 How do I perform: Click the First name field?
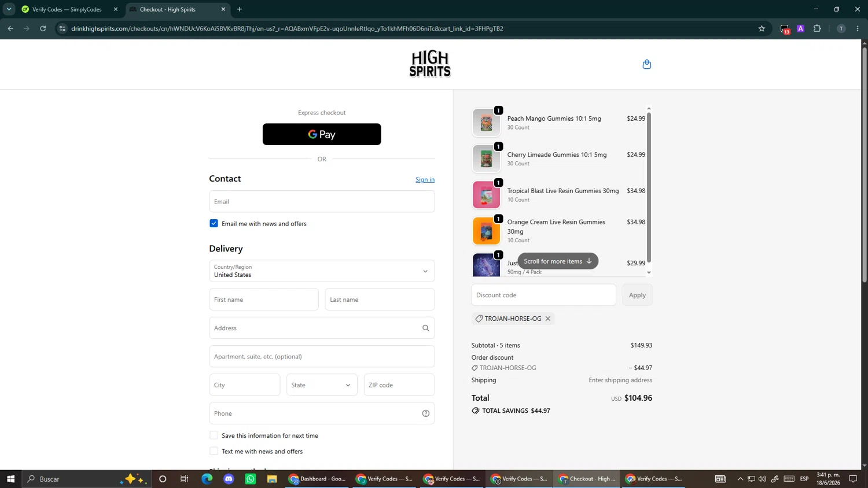click(x=264, y=300)
